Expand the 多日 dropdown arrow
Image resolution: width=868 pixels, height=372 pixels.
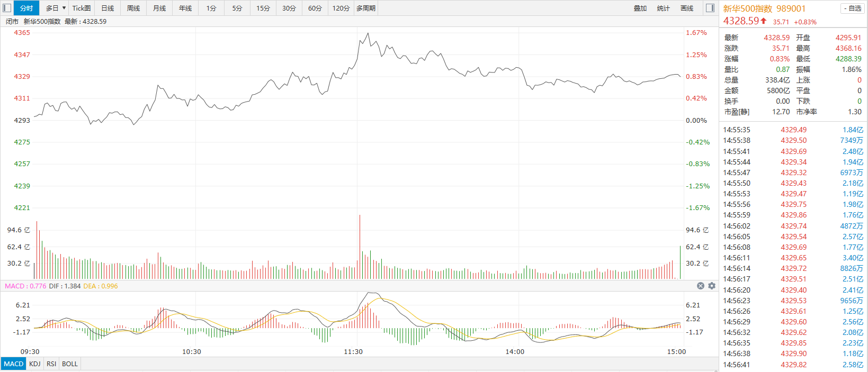64,8
